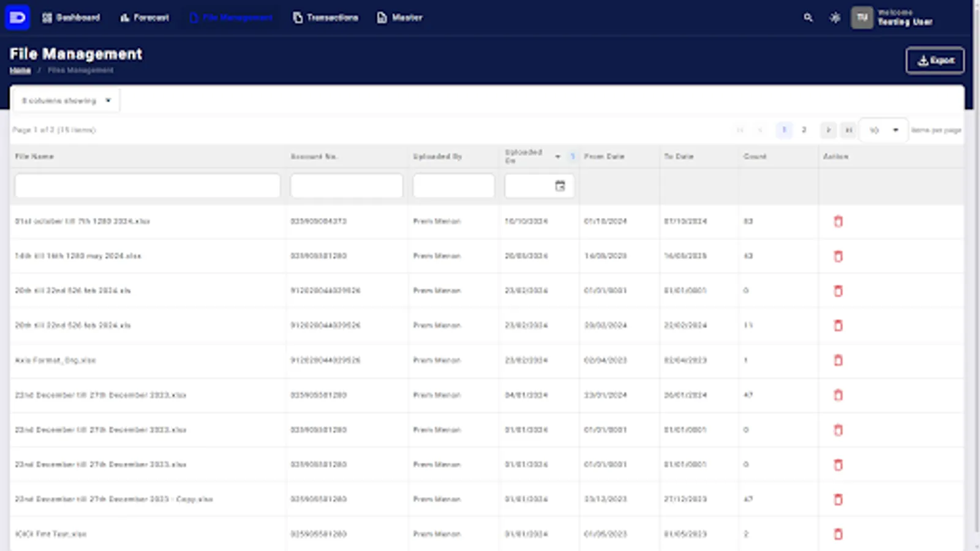Image resolution: width=980 pixels, height=551 pixels.
Task: Click the Export button
Action: (935, 60)
